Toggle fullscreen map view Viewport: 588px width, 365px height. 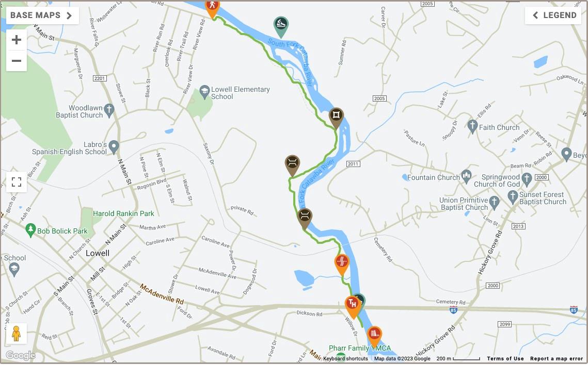pos(17,182)
